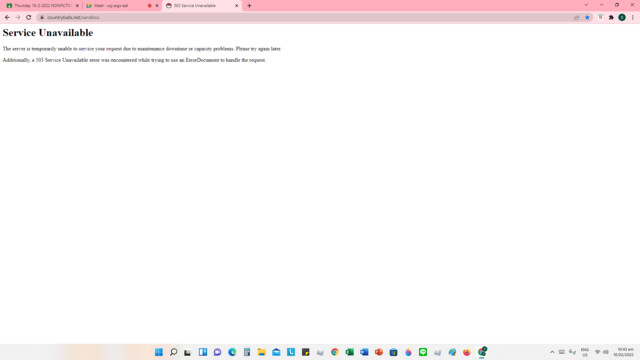The image size is (640, 360).
Task: Close the 503 Service Unavailable tab
Action: (236, 6)
